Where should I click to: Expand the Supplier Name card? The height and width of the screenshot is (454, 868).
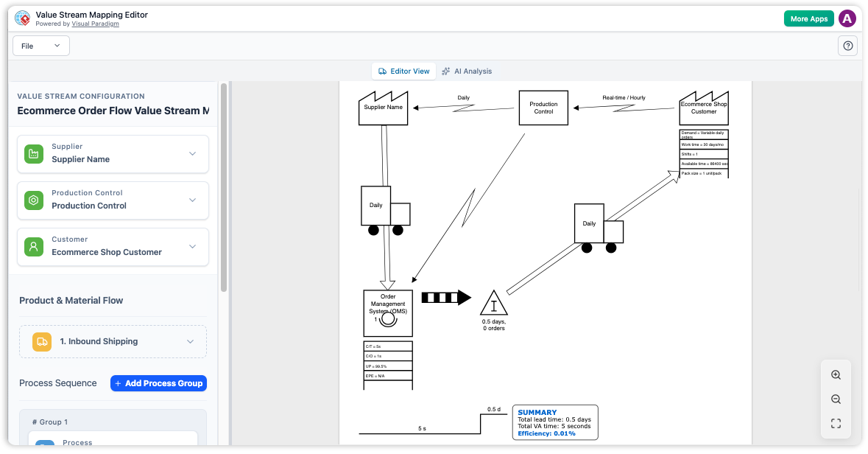193,153
